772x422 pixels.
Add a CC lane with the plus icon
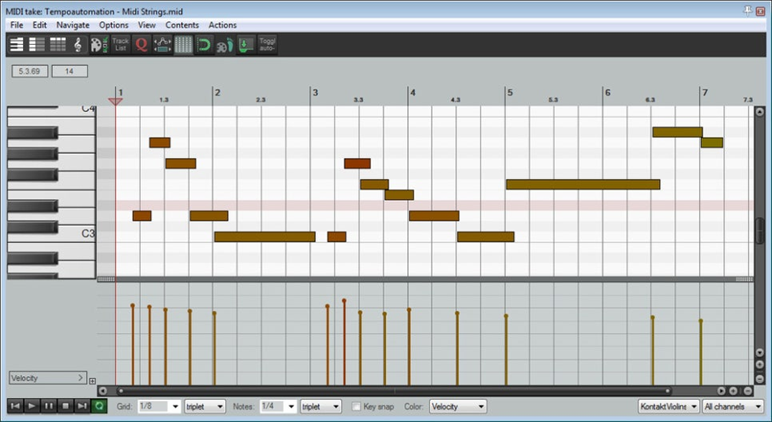(93, 381)
